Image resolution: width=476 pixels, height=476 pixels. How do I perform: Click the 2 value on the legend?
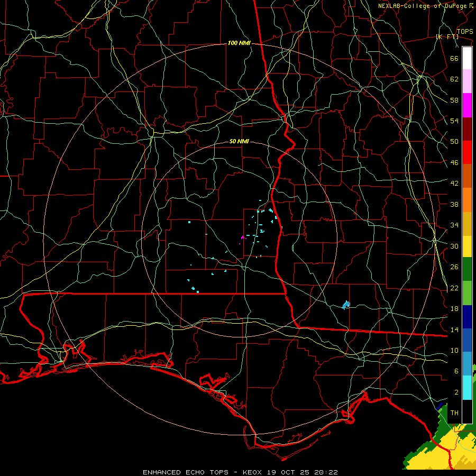point(456,392)
